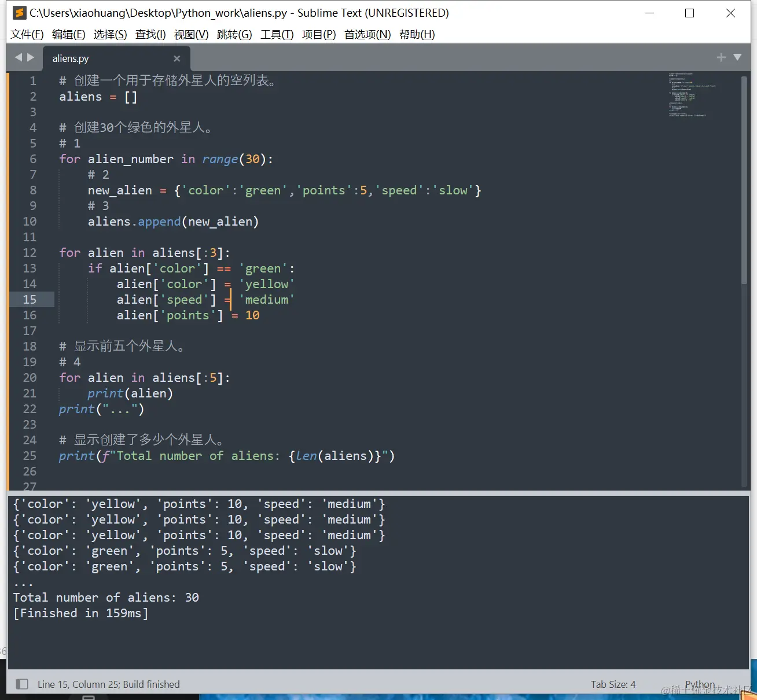Click 'for alien in aliens[:3]:' line
This screenshot has height=700, width=757.
tap(145, 253)
